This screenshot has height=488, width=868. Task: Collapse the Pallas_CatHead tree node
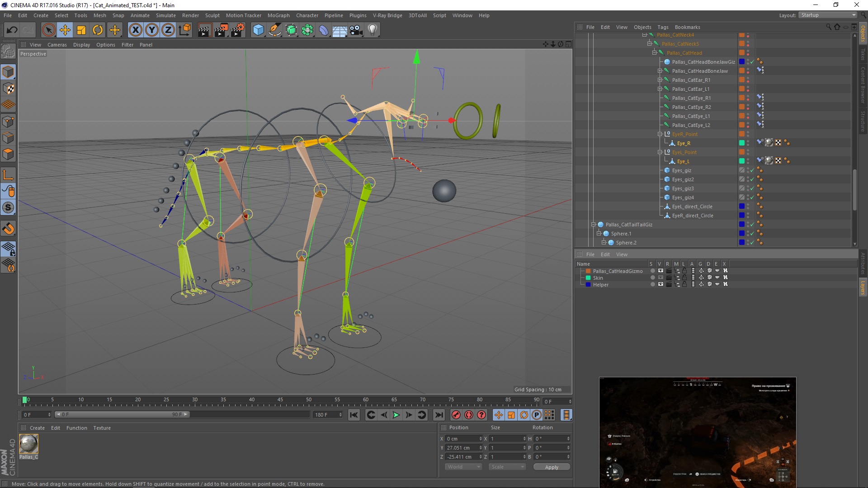pyautogui.click(x=654, y=53)
